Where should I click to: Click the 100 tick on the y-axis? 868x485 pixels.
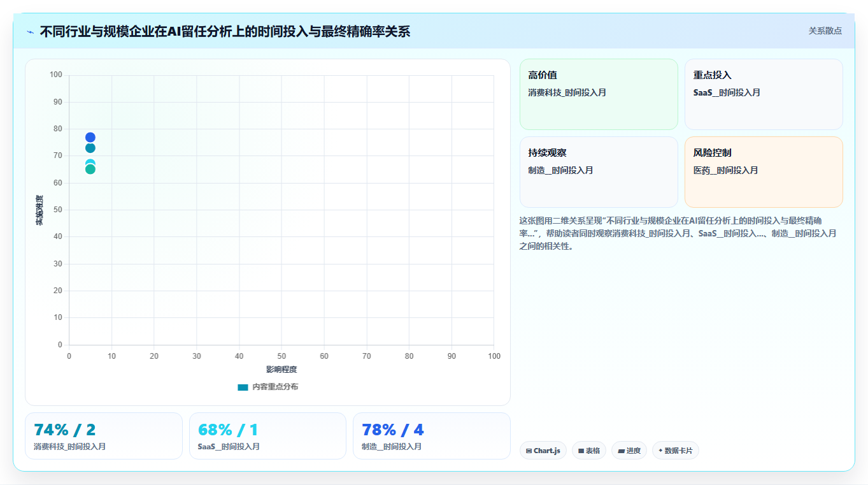(x=56, y=75)
